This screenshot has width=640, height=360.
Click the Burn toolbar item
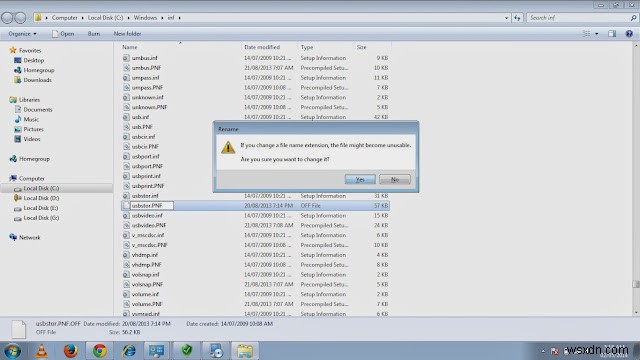click(x=93, y=34)
